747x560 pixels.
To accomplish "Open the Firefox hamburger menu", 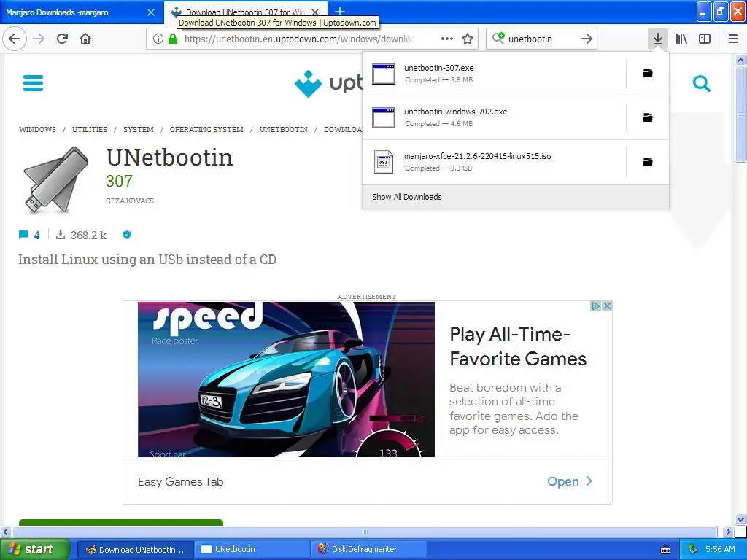I will [733, 39].
